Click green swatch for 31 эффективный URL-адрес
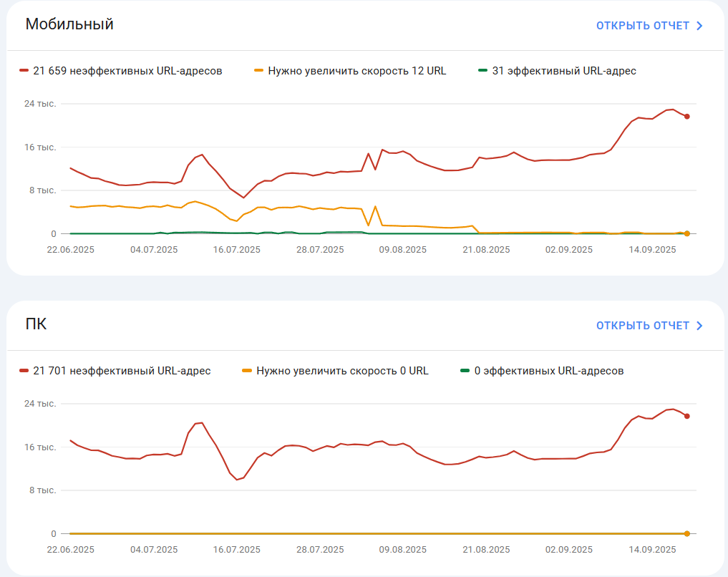 coord(483,71)
